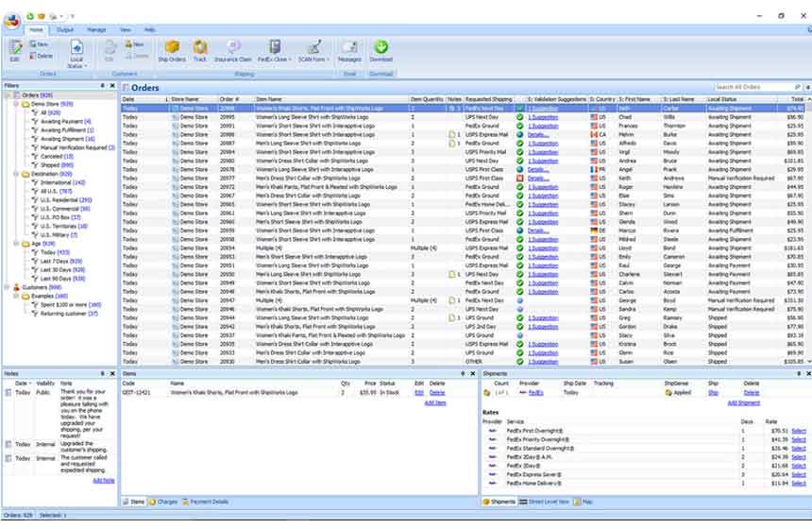The image size is (812, 529).
Task: Close the Filters panel
Action: click(x=111, y=85)
